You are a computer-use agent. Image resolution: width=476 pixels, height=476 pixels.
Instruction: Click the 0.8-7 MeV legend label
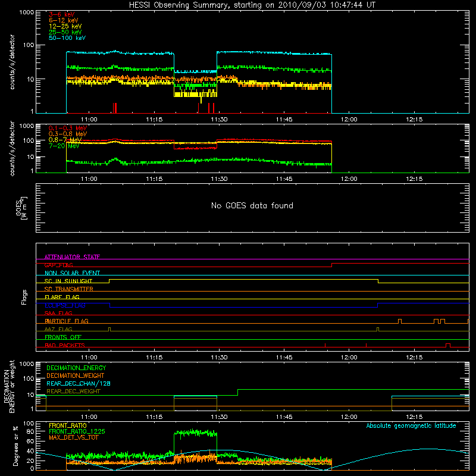(65, 140)
